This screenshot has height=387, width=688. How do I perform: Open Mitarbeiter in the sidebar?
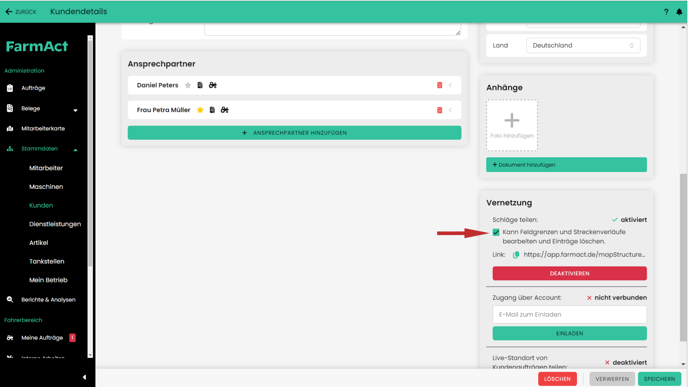click(x=46, y=168)
